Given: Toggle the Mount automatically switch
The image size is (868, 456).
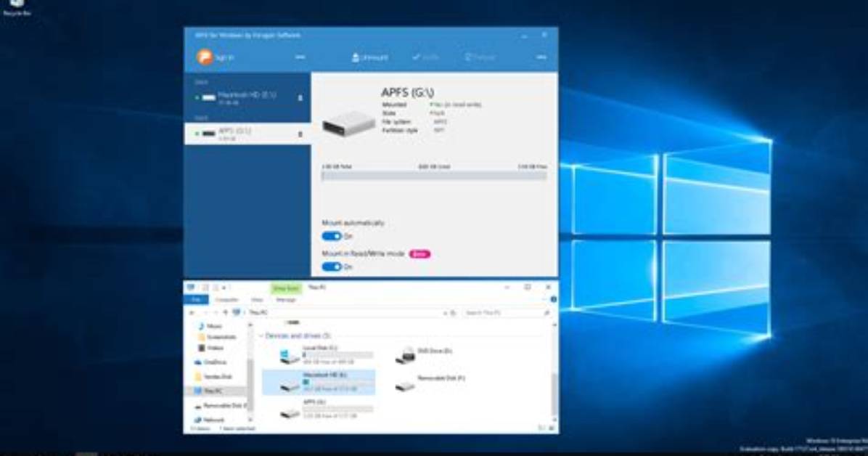Looking at the screenshot, I should pos(332,236).
